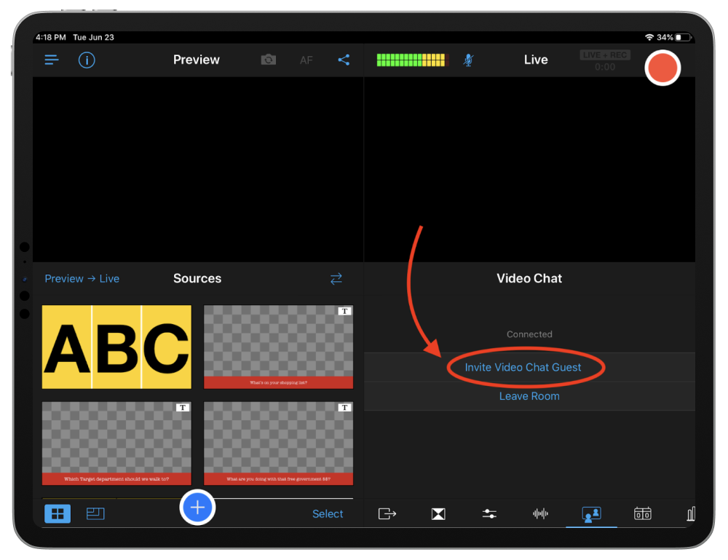Switch to multiview layout sources icon
The width and height of the screenshot is (728, 560).
click(95, 513)
